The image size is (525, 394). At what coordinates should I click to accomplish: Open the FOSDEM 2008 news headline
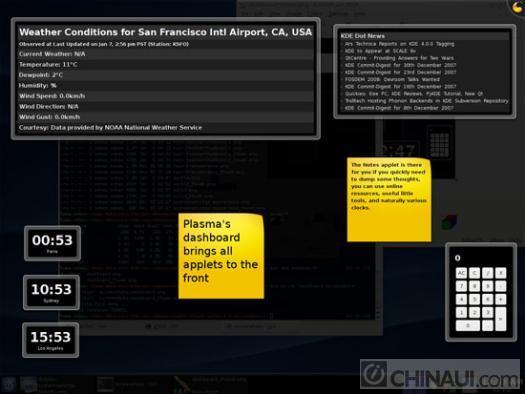392,79
